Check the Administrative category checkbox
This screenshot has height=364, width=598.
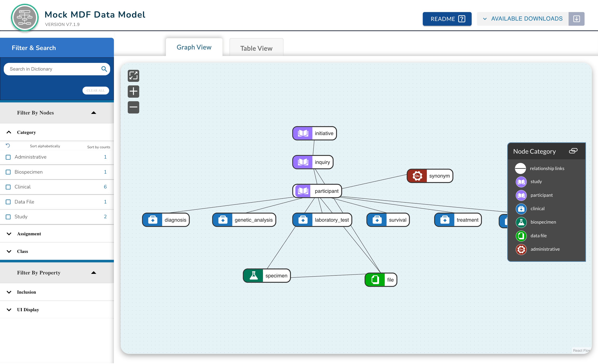[8, 157]
